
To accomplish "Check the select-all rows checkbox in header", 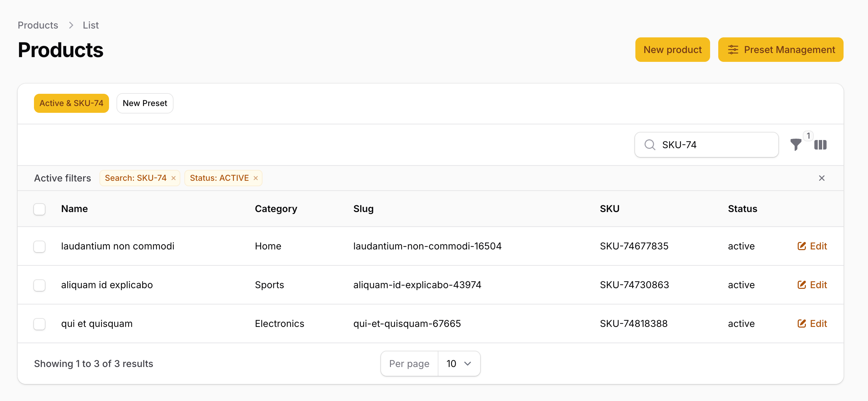I will pos(39,209).
